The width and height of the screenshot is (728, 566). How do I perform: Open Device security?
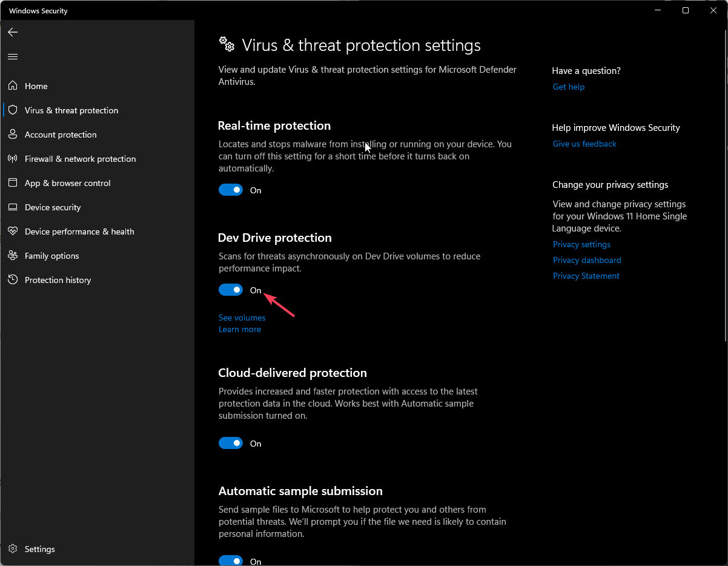pyautogui.click(x=53, y=207)
